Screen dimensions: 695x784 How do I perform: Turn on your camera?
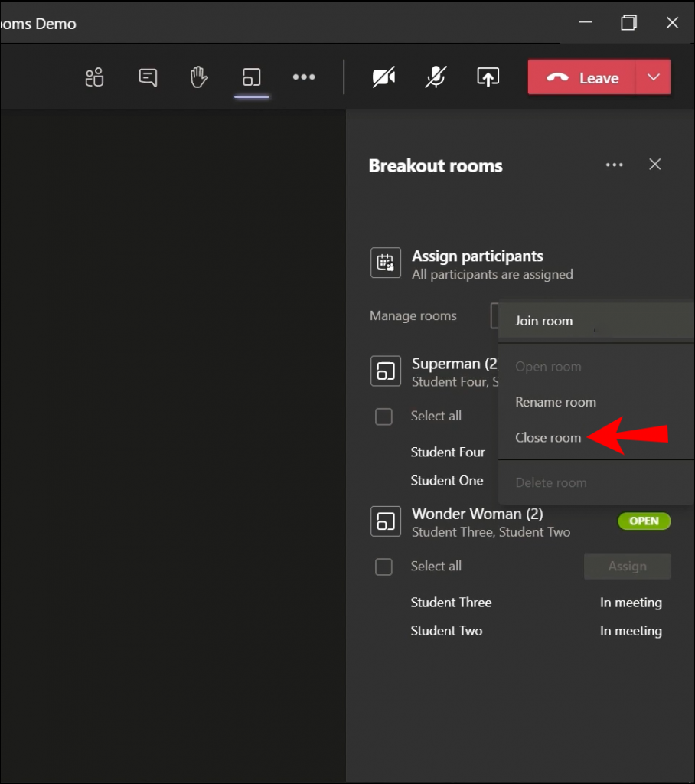pos(383,77)
